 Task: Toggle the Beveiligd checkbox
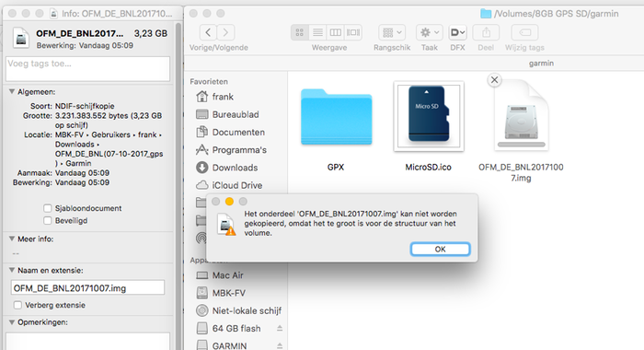[48, 221]
